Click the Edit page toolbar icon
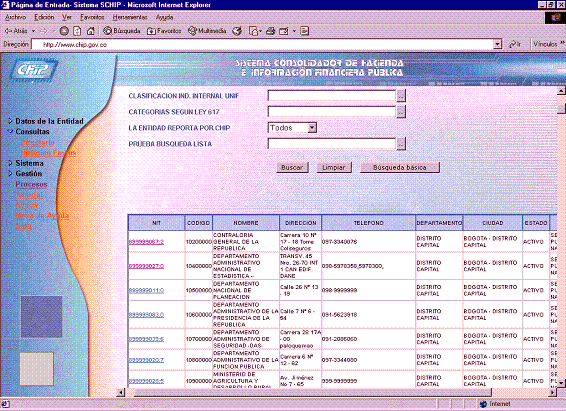This screenshot has height=411, width=566. coord(284,31)
